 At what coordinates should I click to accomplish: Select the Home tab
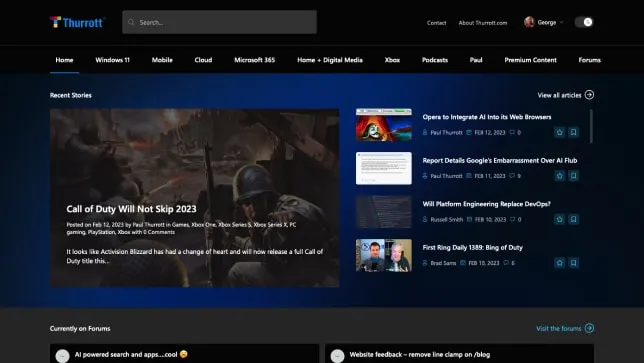64,60
